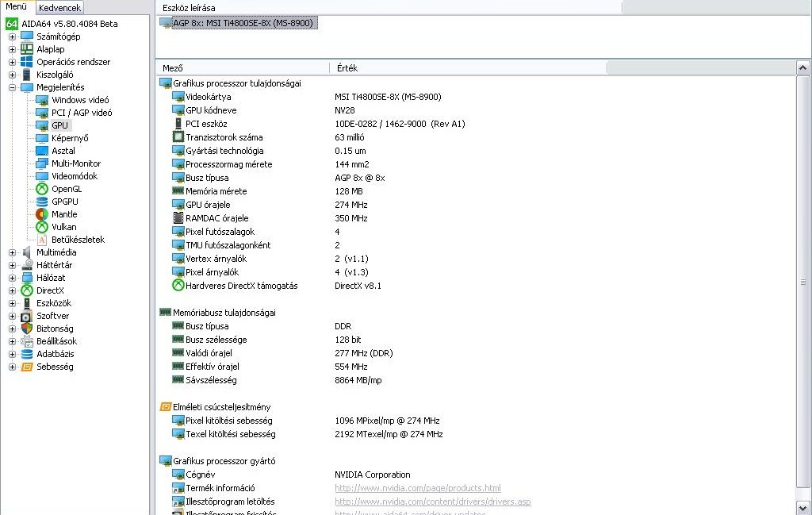Expand the Operációs rendszer node
The image size is (812, 515).
coord(12,62)
